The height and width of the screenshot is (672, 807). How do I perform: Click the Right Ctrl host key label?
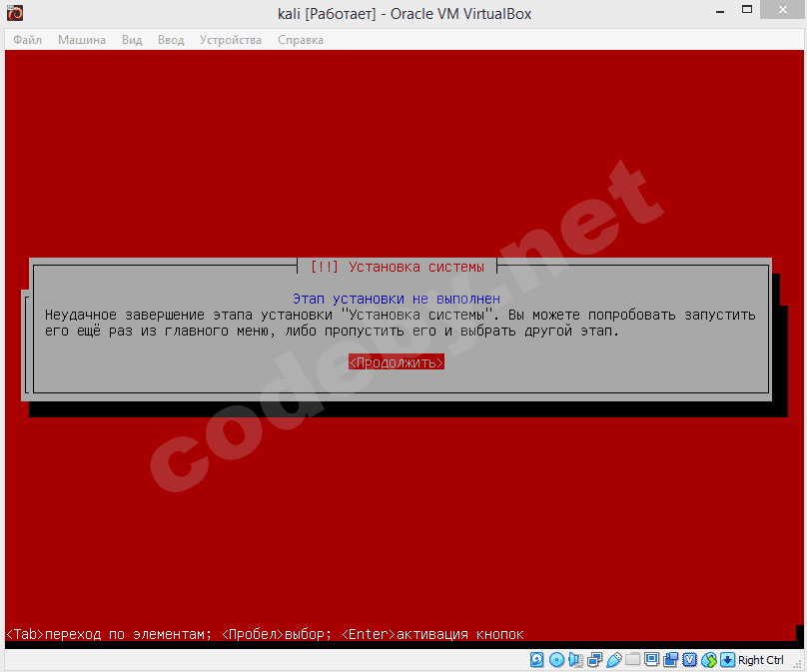(x=761, y=660)
